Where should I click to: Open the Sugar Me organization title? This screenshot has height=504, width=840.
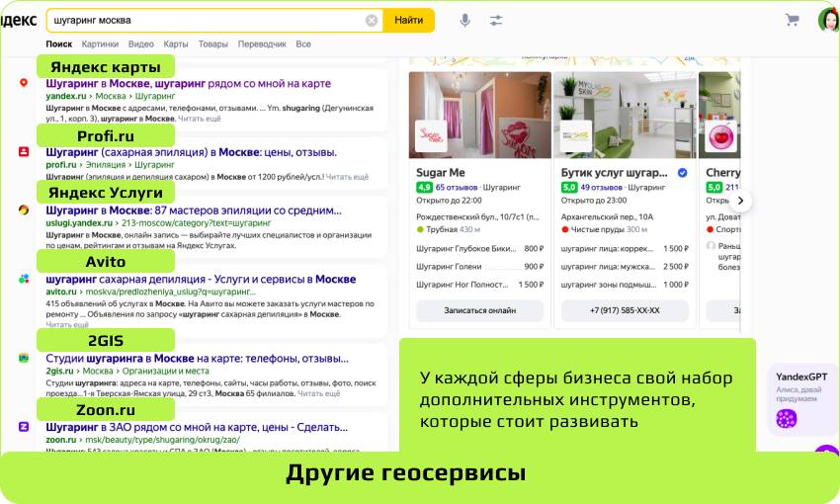[441, 173]
